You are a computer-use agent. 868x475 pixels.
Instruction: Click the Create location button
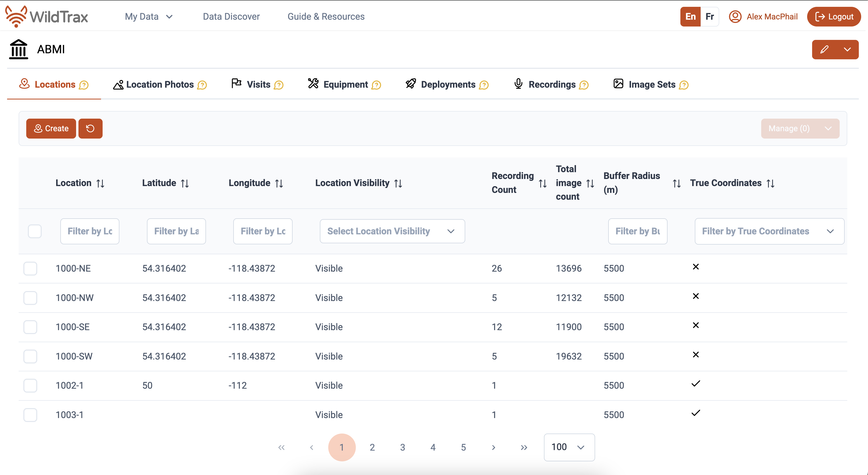(x=51, y=128)
